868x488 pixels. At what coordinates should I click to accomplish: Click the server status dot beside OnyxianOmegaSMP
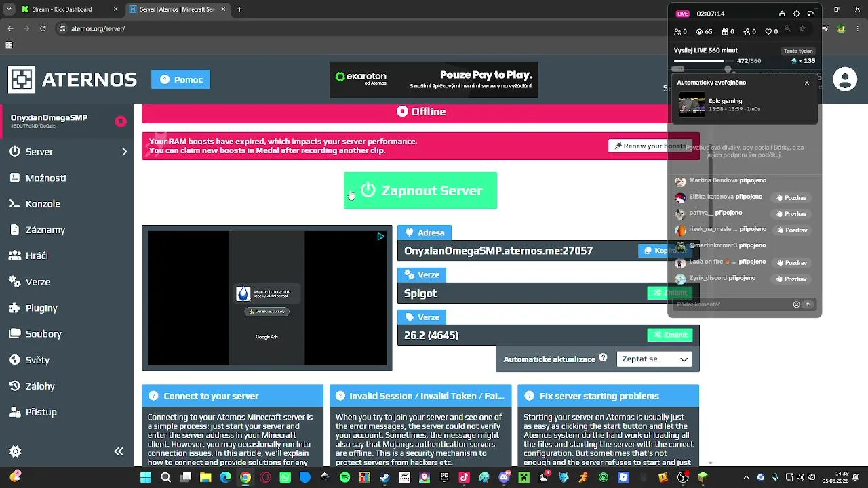pyautogui.click(x=121, y=121)
